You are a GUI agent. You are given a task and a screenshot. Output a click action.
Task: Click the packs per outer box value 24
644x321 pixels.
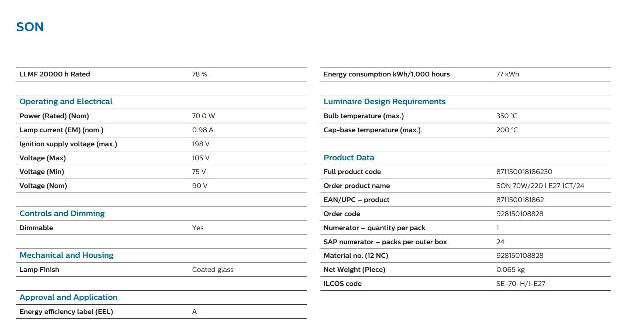500,242
